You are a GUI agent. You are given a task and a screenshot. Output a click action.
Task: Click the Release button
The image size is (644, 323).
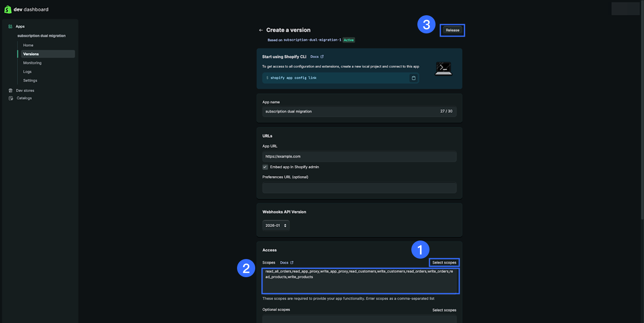pos(452,30)
